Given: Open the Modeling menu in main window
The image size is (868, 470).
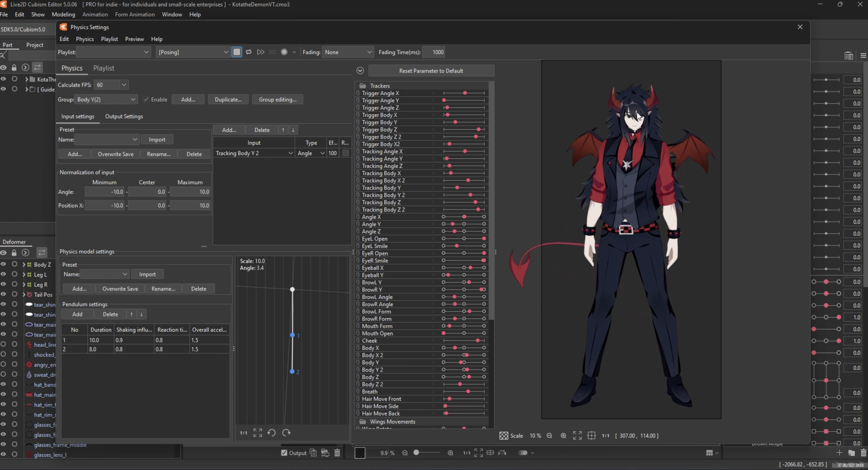Looking at the screenshot, I should point(63,15).
